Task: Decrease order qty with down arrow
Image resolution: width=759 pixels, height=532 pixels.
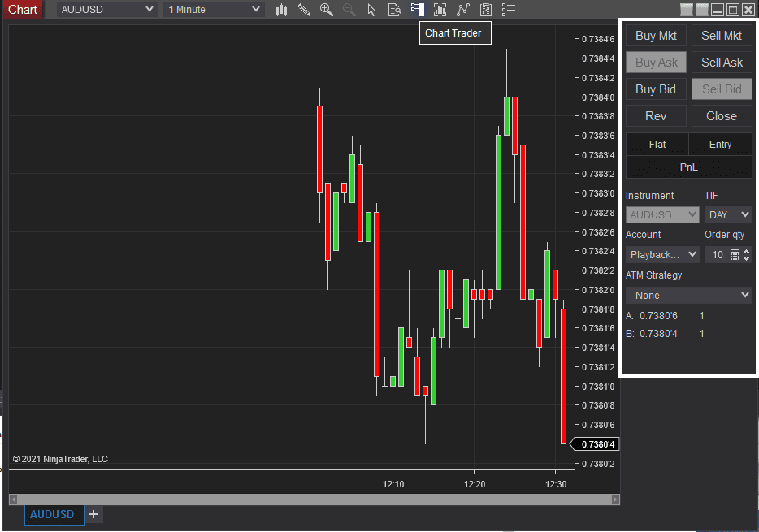Action: pyautogui.click(x=747, y=259)
